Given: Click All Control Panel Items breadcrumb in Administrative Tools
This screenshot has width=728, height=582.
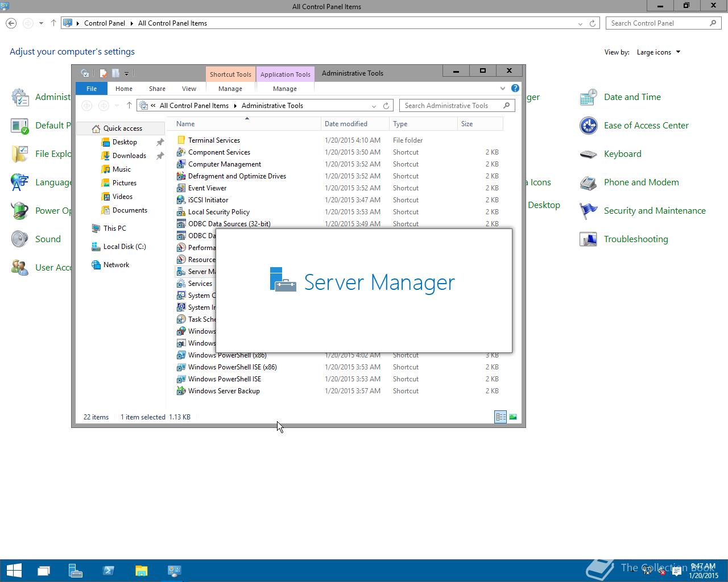Looking at the screenshot, I should tap(194, 106).
